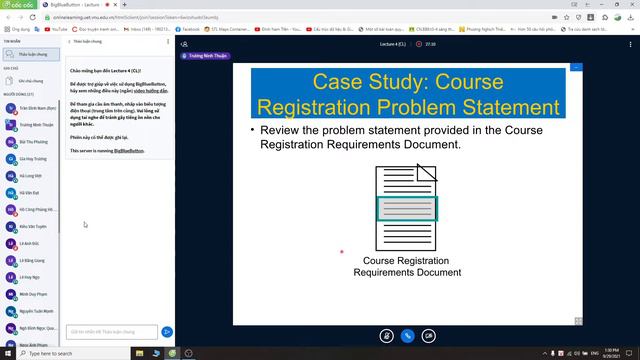
Task: Open shared notes 'Ghi chú chung'
Action: tap(31, 81)
